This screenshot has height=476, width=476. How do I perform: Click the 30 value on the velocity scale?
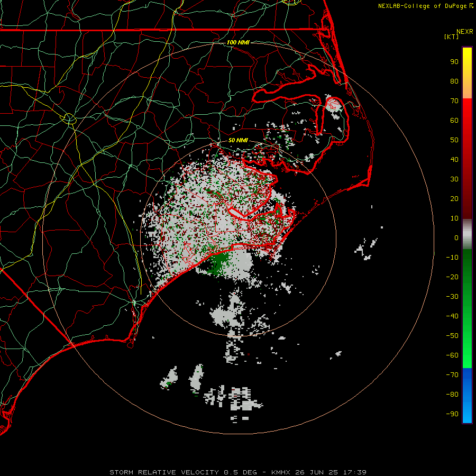454,179
